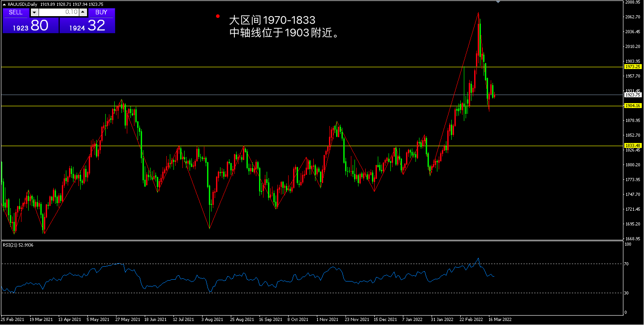The image size is (644, 325).
Task: Click the 2088.95 price scale value
Action: click(632, 2)
